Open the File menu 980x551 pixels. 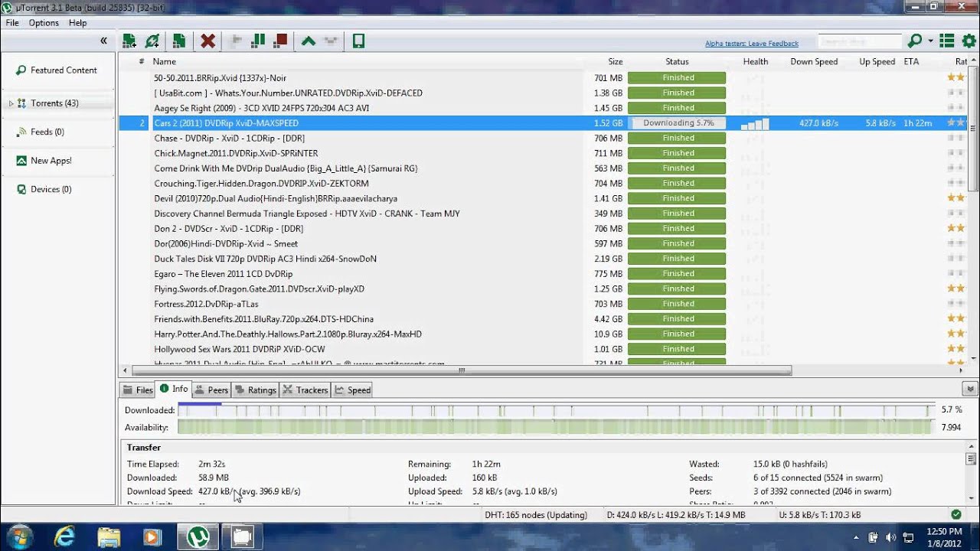tap(12, 23)
